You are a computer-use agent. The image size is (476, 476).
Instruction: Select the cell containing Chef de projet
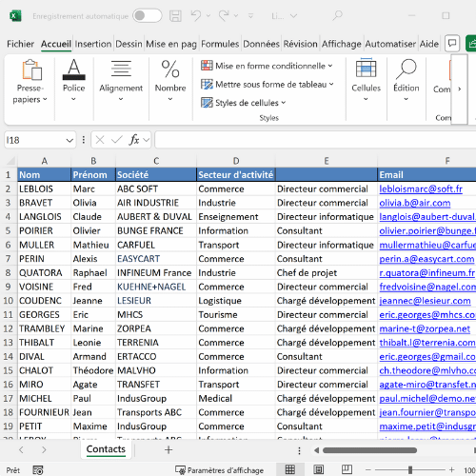(x=327, y=272)
